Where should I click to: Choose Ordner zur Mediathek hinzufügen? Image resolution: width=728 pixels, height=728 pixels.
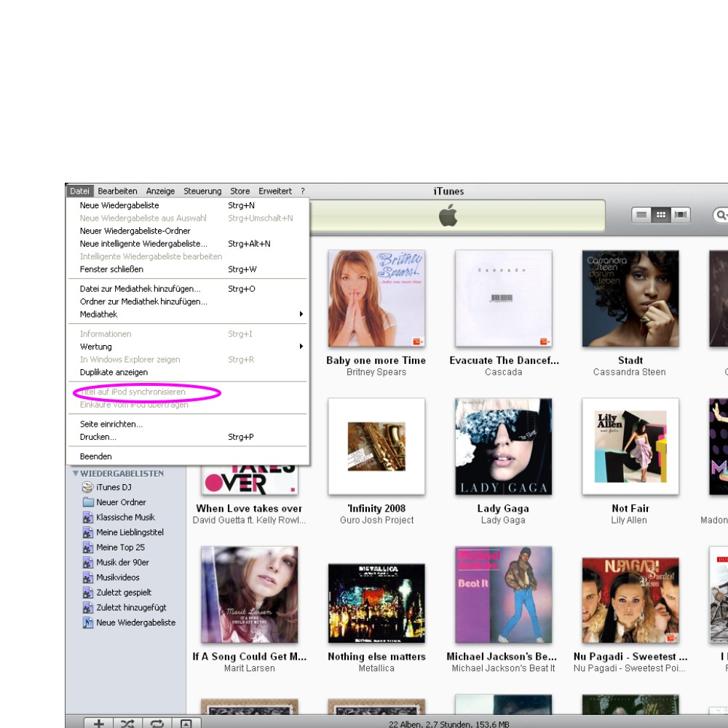point(188,301)
